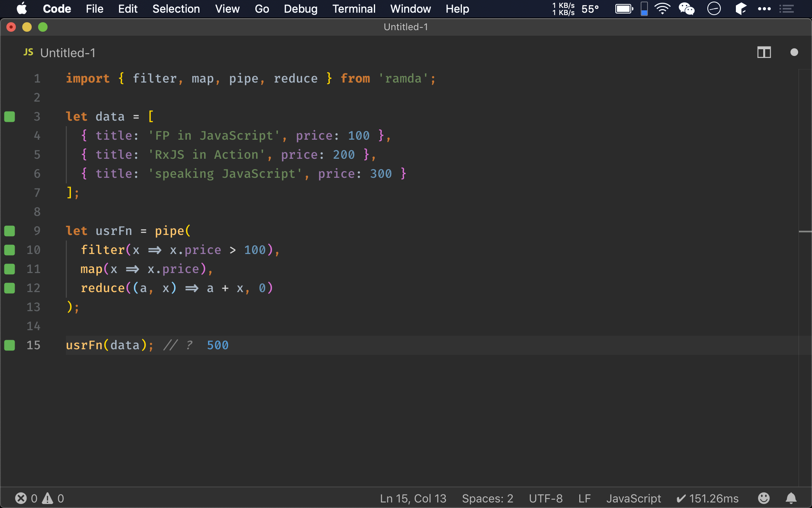Click the green coverage marker on line 12
This screenshot has width=812, height=508.
[x=10, y=288]
